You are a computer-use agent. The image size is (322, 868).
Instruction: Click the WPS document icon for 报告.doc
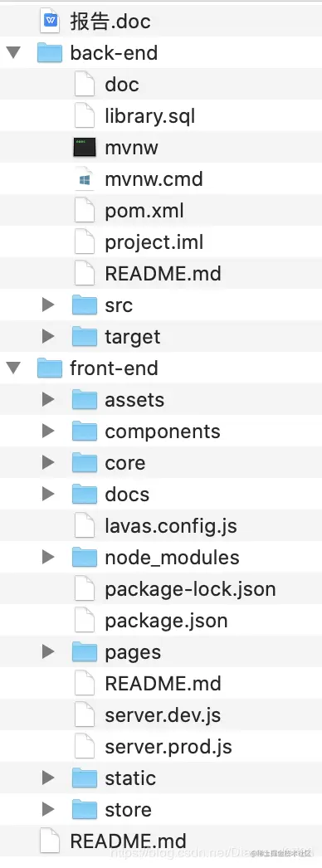[x=51, y=21]
